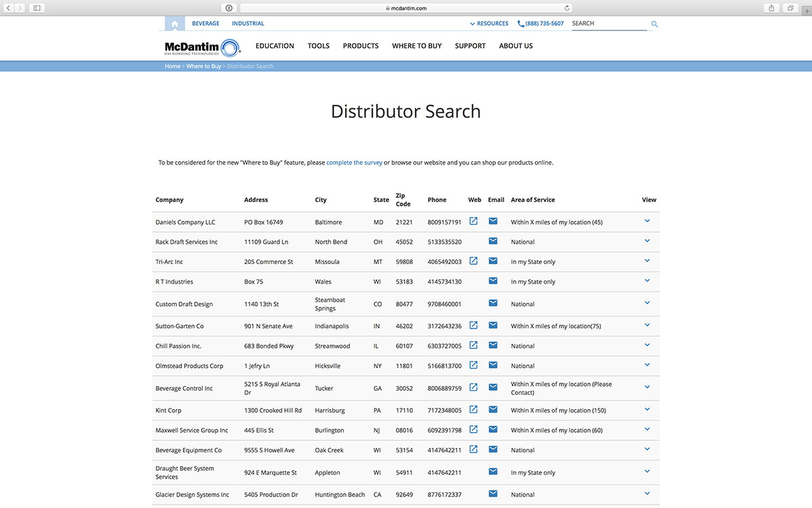
Task: Click the email icon for Rack Draft Services Inc
Action: [x=493, y=241]
